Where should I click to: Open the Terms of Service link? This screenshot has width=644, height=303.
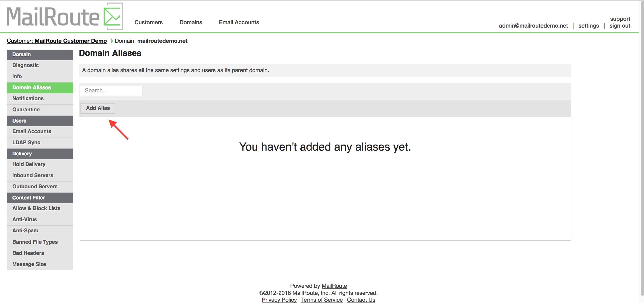click(322, 300)
